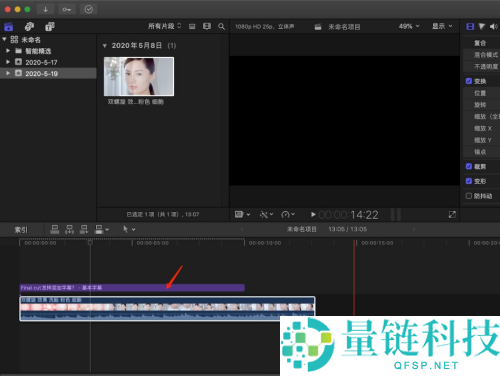
Task: Open the photos and audio sidebar
Action: (29, 26)
